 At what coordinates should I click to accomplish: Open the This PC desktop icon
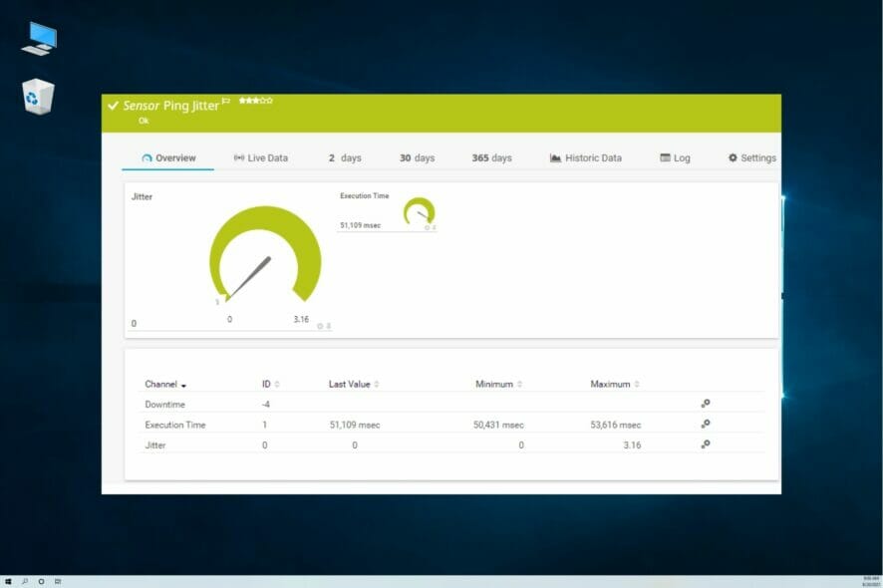tap(37, 35)
